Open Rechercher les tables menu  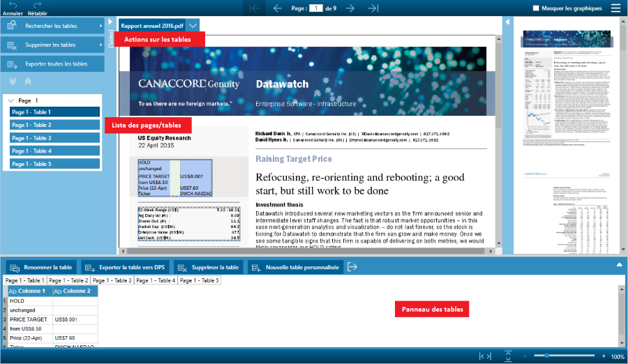coord(52,26)
